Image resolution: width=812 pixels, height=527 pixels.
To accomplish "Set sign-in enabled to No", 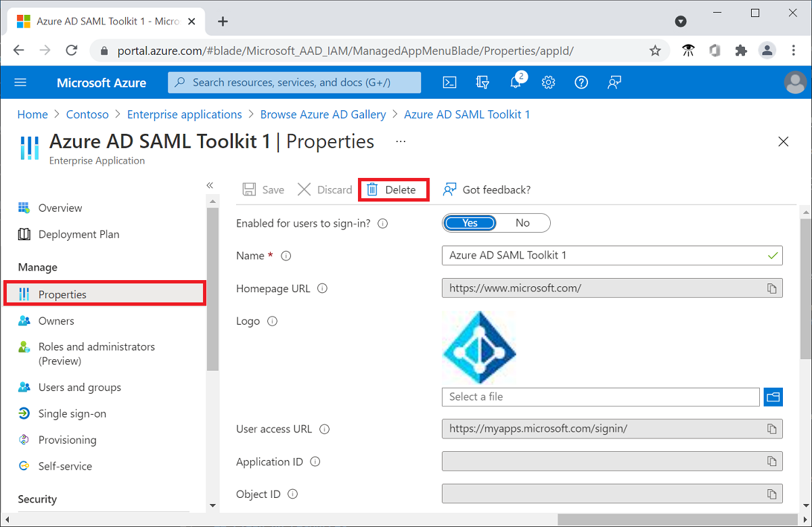I will point(522,223).
